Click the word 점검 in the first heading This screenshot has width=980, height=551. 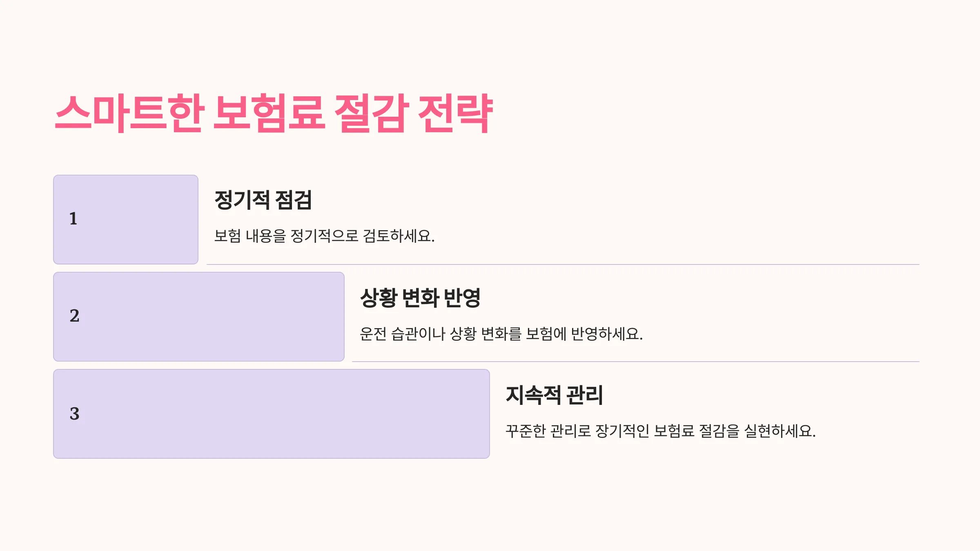[294, 200]
